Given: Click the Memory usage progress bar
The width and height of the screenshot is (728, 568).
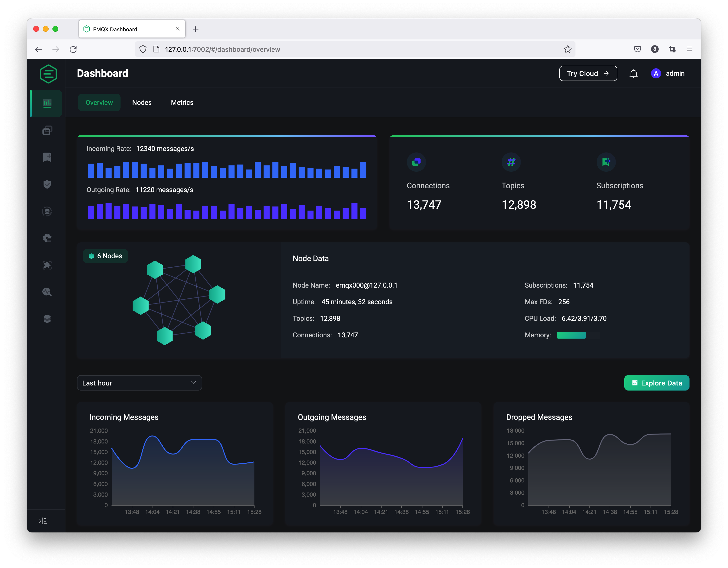Looking at the screenshot, I should point(578,335).
